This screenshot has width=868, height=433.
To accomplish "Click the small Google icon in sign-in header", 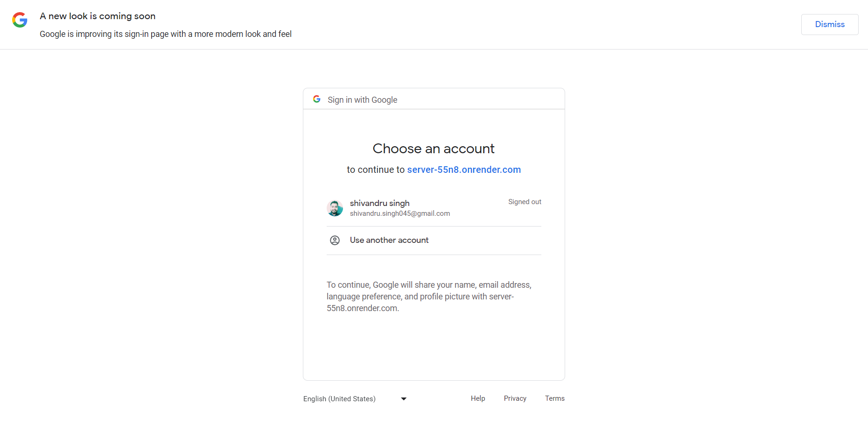I will [x=317, y=99].
